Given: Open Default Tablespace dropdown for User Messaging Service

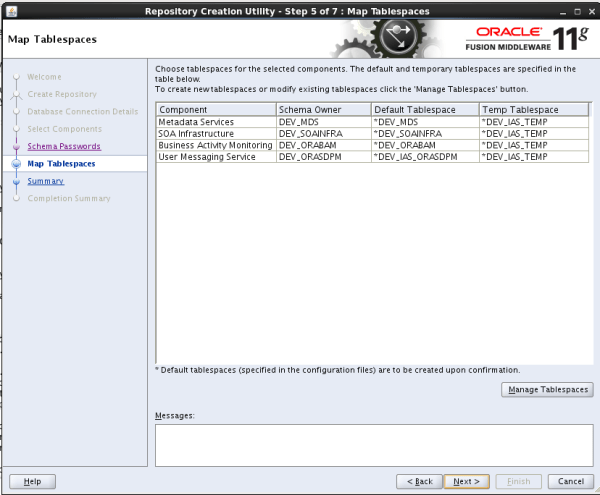Looking at the screenshot, I should (424, 157).
